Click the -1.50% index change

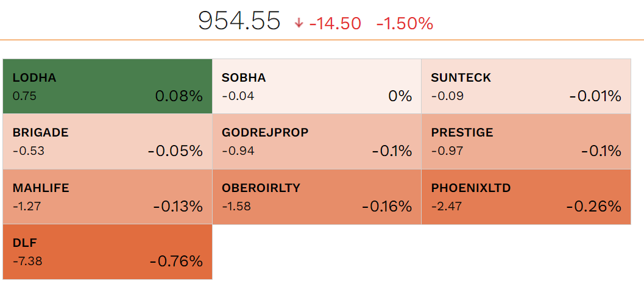click(405, 24)
